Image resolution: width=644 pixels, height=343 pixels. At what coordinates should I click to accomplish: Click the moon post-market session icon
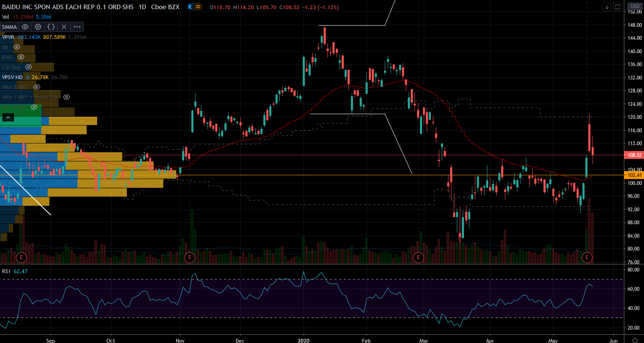point(191,7)
